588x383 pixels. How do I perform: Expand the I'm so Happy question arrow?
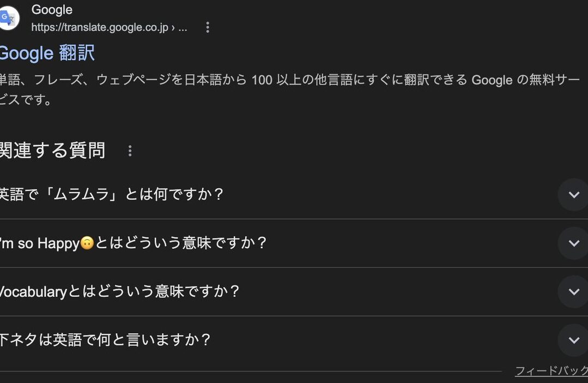[x=573, y=243]
